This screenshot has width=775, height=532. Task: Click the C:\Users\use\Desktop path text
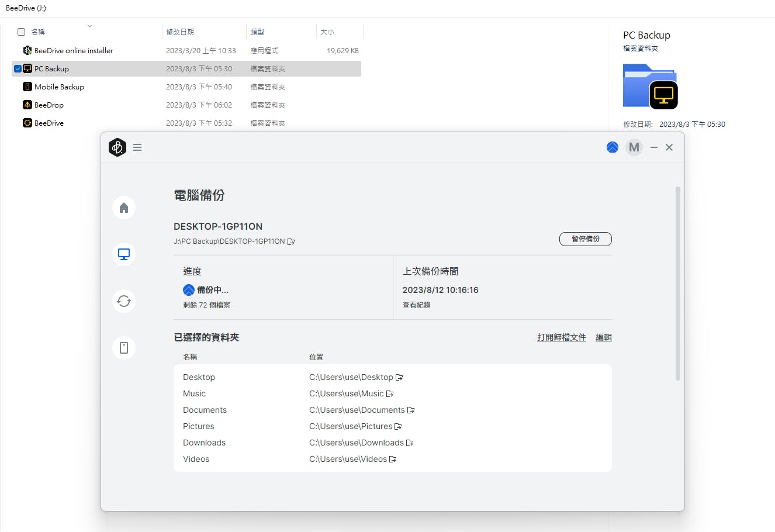coord(351,377)
